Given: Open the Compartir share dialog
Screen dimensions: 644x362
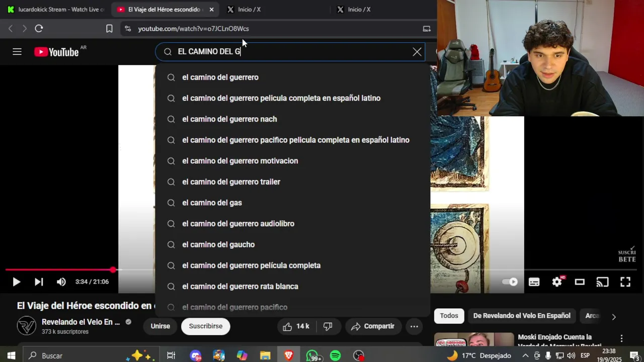Looking at the screenshot, I should point(373,326).
